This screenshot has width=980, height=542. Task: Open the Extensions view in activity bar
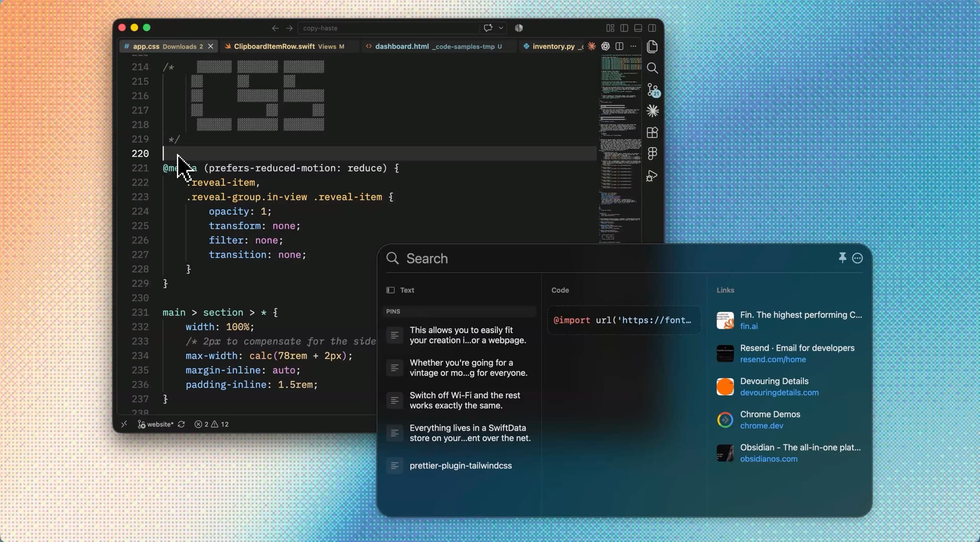[652, 132]
